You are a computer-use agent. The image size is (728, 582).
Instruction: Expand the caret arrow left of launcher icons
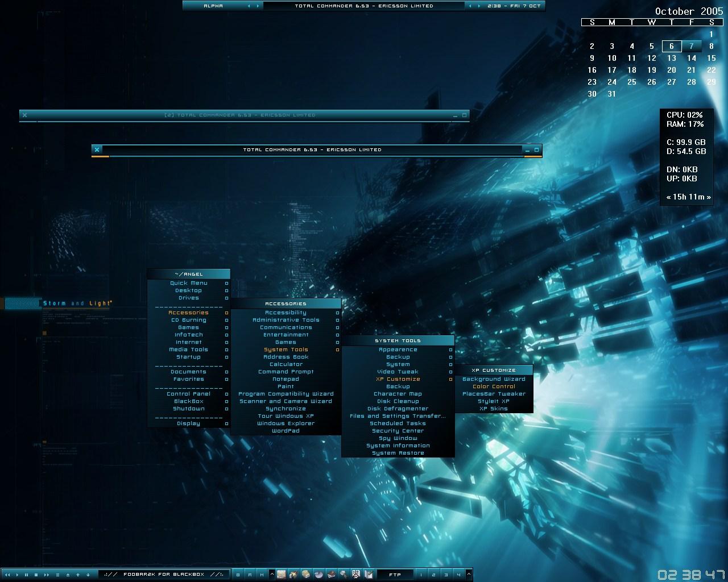[272, 574]
